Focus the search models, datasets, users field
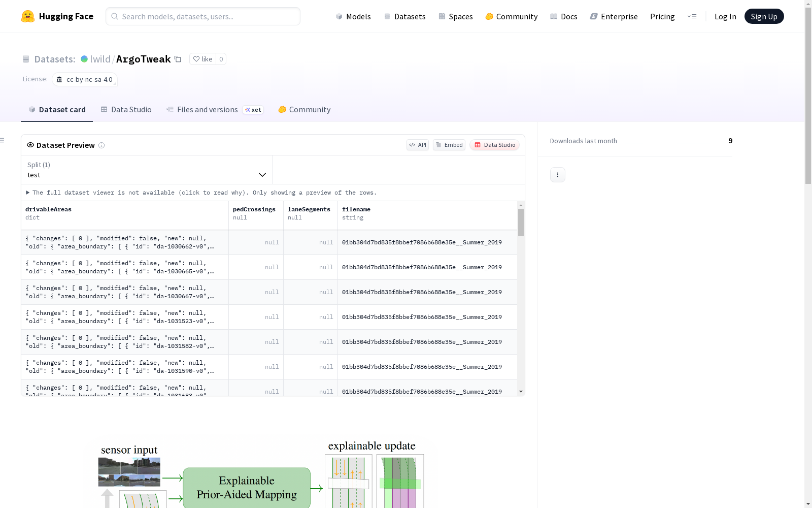 (x=203, y=16)
